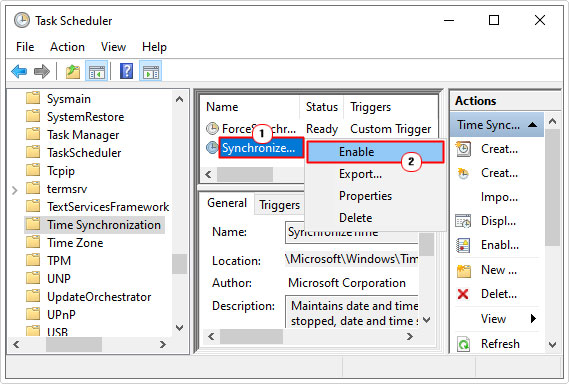Open the View menu in menu bar
569x384 pixels.
tap(114, 47)
